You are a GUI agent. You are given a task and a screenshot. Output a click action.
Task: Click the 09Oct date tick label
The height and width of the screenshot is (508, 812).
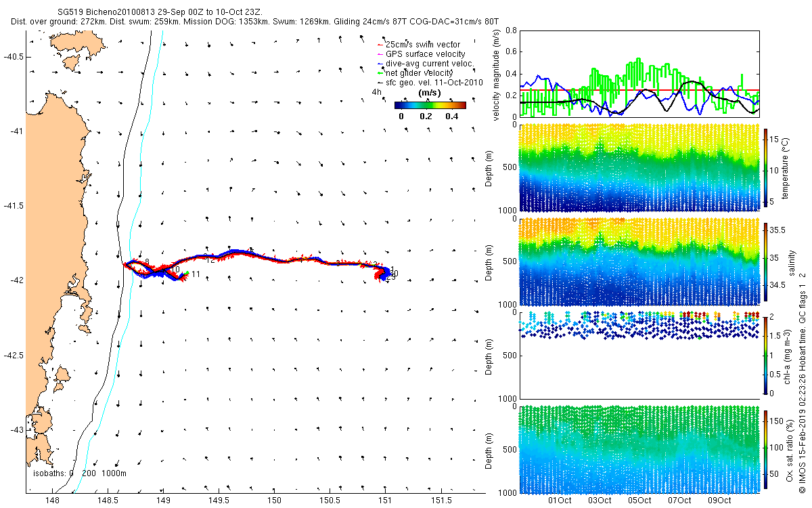719,501
